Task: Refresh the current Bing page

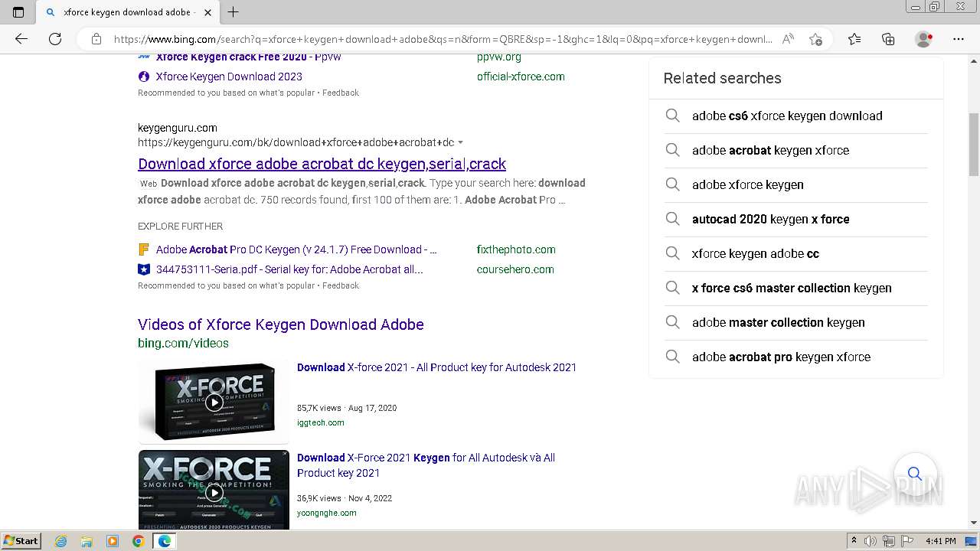Action: tap(54, 39)
